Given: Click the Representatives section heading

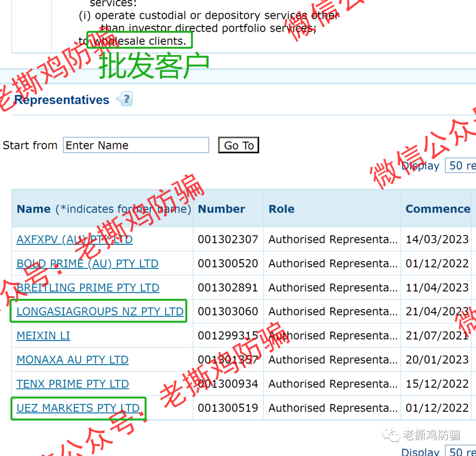Looking at the screenshot, I should click(x=62, y=100).
